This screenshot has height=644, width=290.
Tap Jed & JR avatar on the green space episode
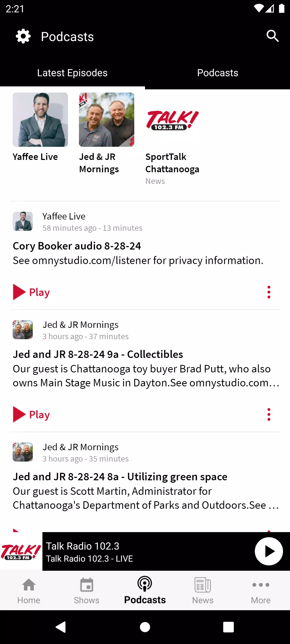pos(23,452)
